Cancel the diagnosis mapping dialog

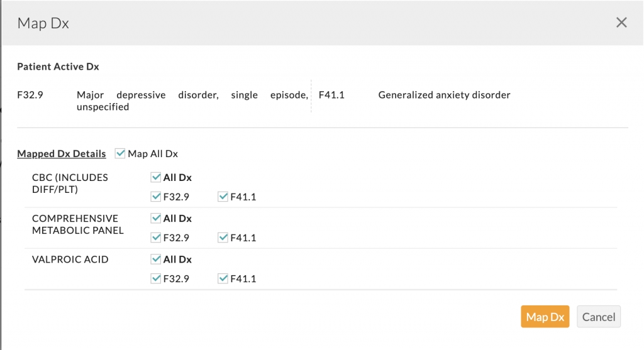click(598, 317)
